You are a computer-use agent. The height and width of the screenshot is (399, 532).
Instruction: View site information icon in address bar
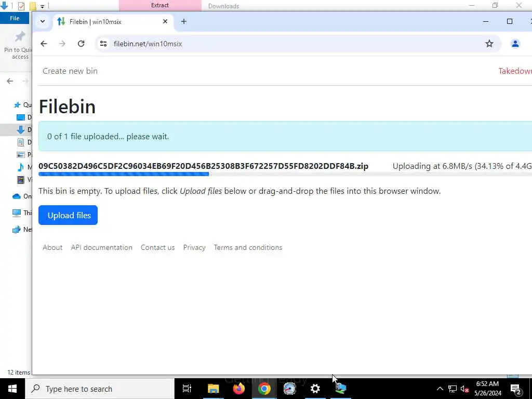(103, 44)
